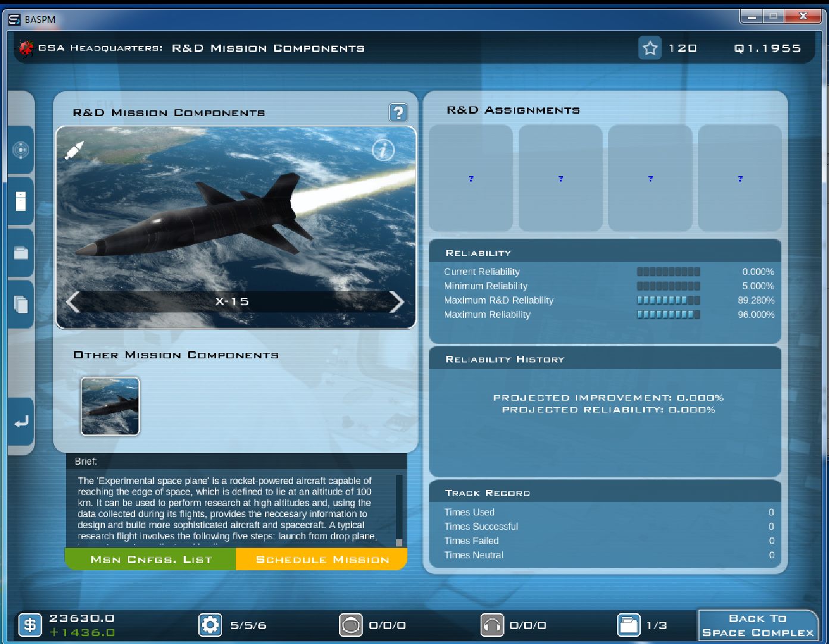Click the Times Neutral row

pyautogui.click(x=609, y=555)
